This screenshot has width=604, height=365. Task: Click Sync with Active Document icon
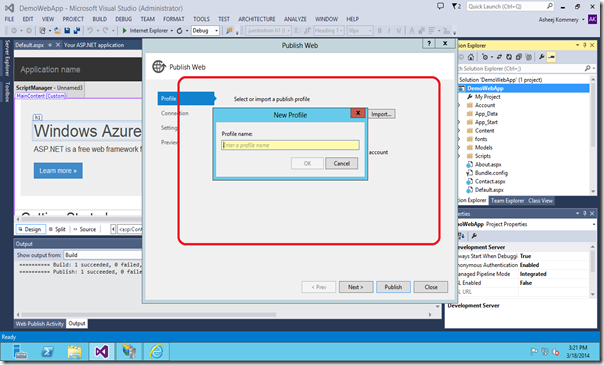point(499,57)
